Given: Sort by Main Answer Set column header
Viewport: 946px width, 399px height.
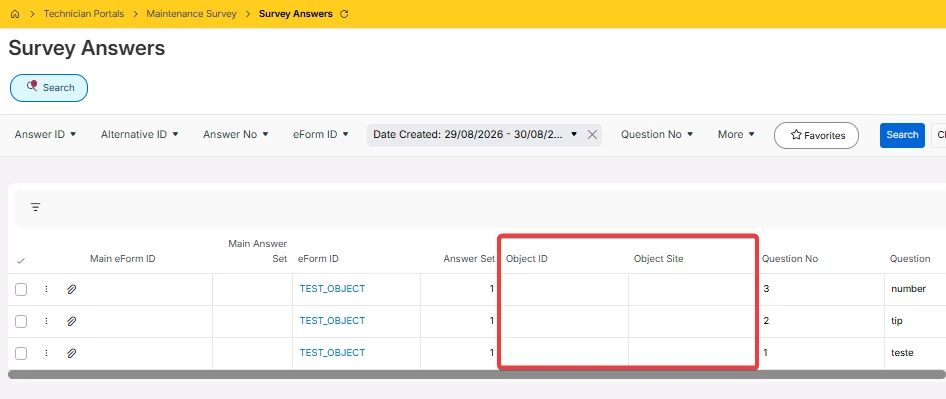Looking at the screenshot, I should (x=258, y=251).
